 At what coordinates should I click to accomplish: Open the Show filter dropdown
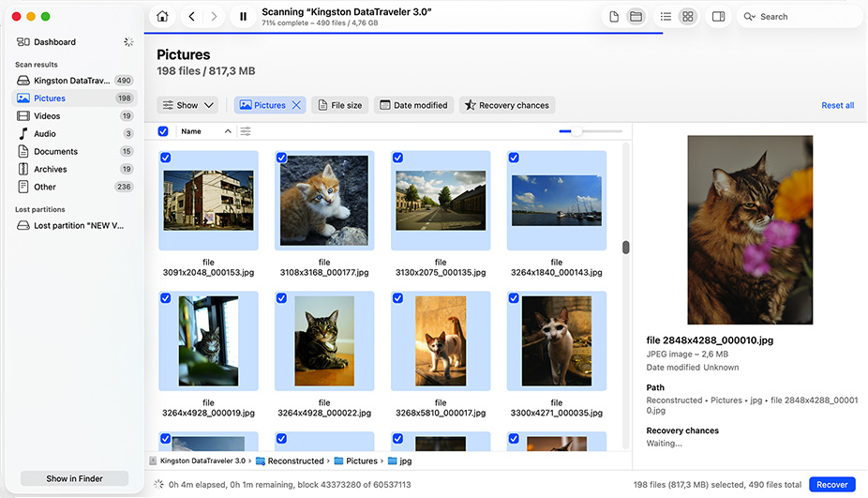click(x=187, y=105)
